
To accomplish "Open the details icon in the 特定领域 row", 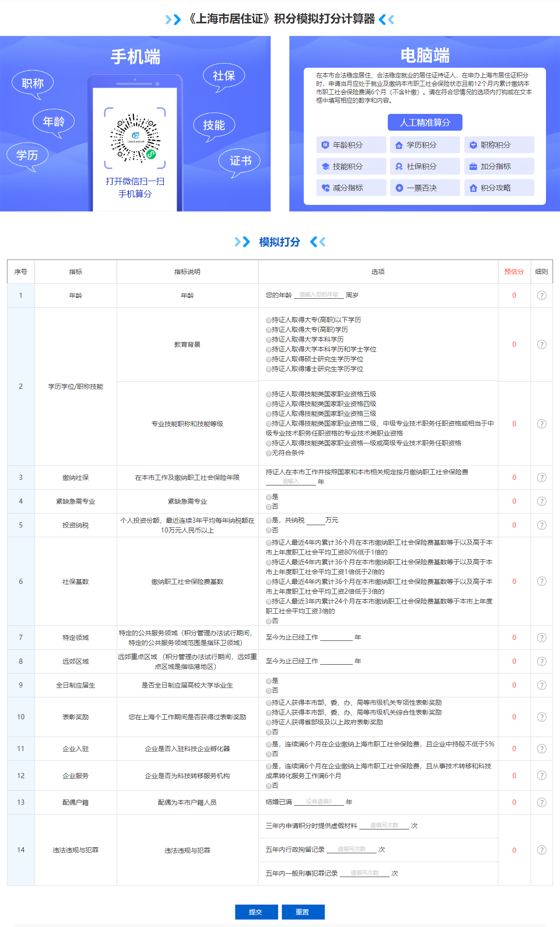I will coord(541,638).
